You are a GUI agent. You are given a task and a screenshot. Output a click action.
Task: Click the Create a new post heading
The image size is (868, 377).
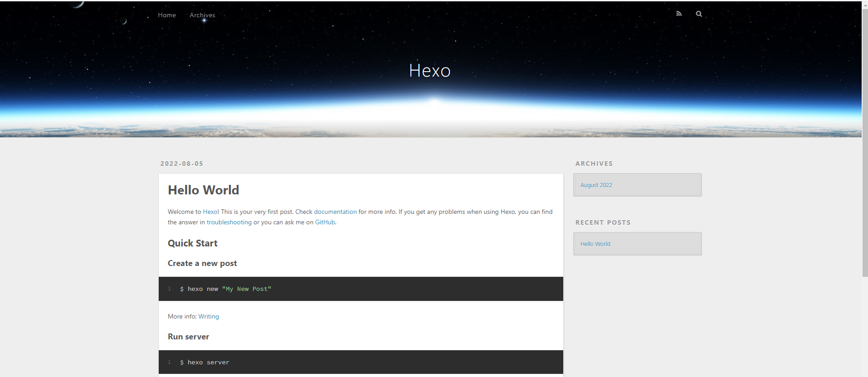[202, 263]
